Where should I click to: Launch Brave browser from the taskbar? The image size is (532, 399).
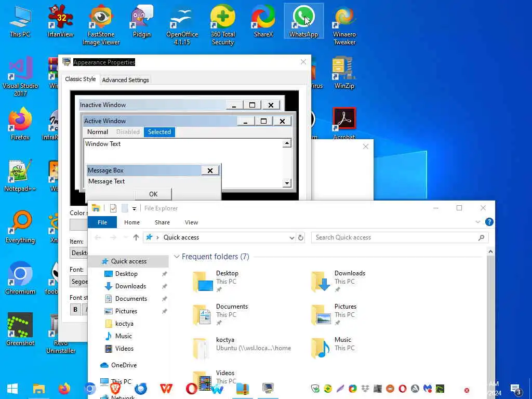pos(115,389)
